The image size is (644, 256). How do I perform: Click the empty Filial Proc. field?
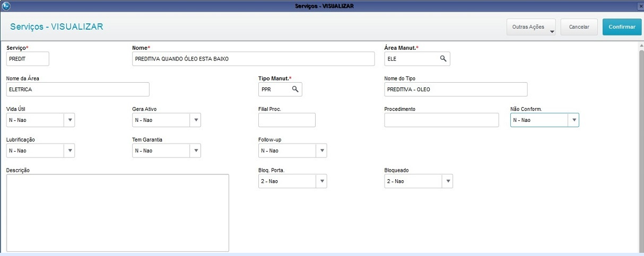pos(287,120)
